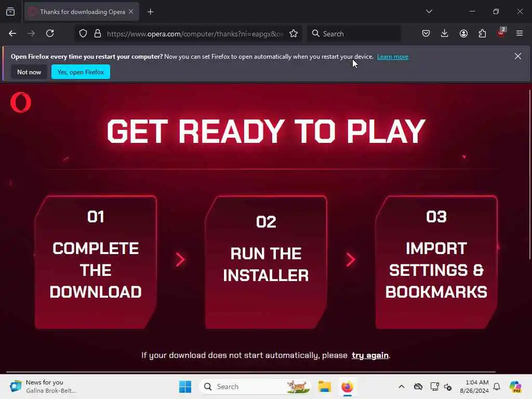Open Firefox account menu
Image resolution: width=532 pixels, height=399 pixels.
tap(463, 33)
